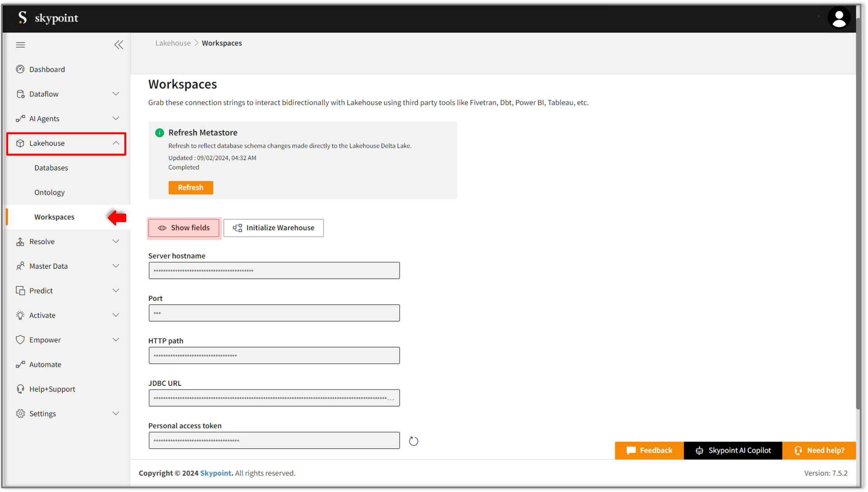Click the hamburger menu toggle

pos(21,44)
